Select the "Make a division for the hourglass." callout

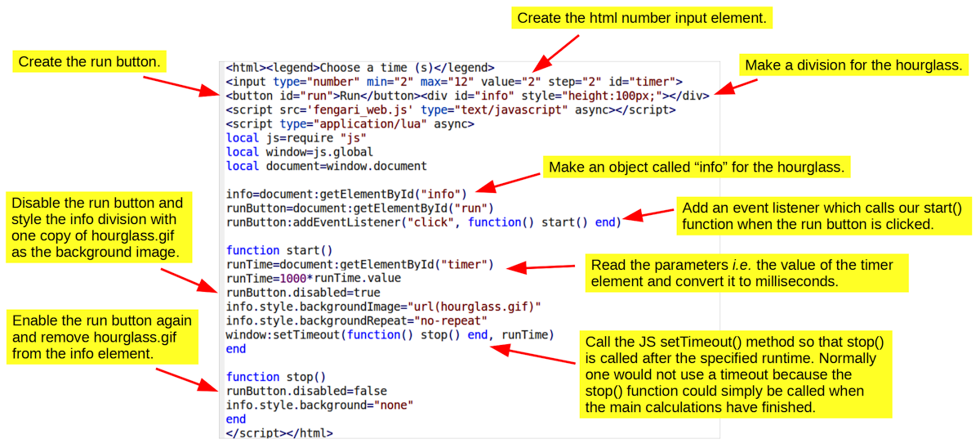[x=854, y=65]
